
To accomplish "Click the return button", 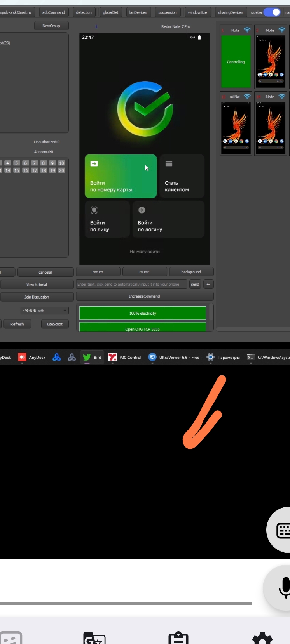I will pyautogui.click(x=98, y=272).
